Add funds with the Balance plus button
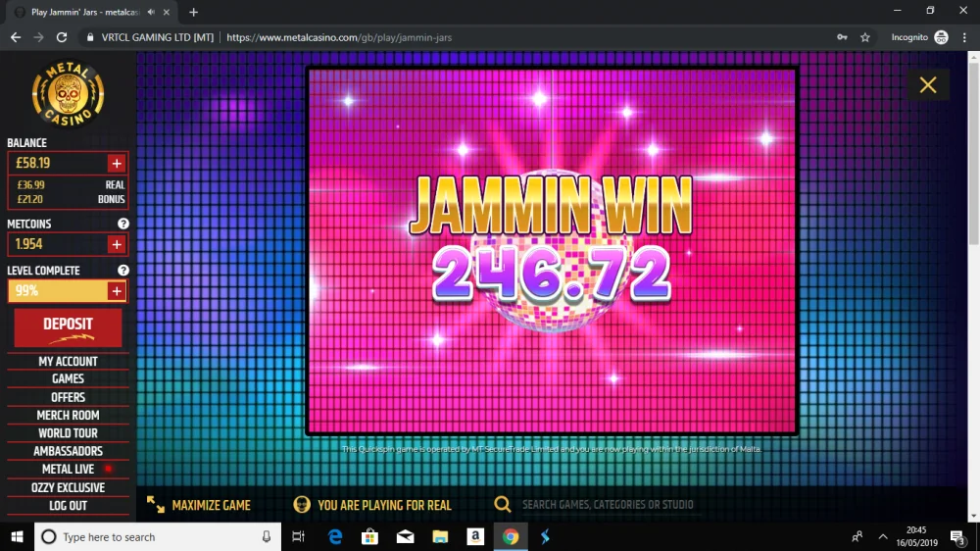 117,163
